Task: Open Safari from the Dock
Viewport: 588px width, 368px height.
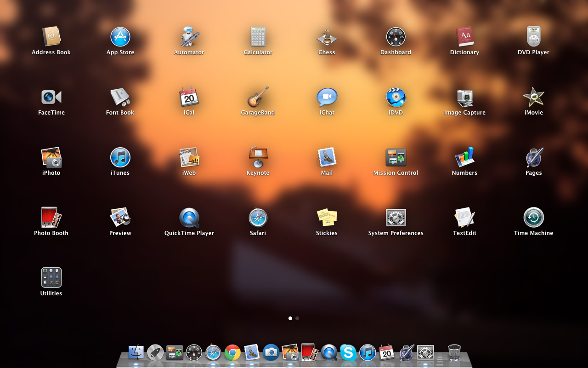Action: [x=213, y=353]
